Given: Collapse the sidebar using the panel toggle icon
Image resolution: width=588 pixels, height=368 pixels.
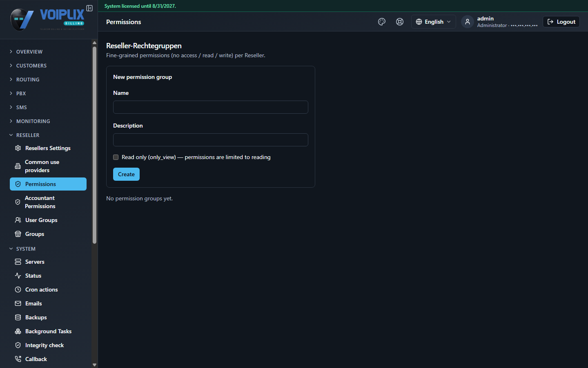Looking at the screenshot, I should (x=89, y=8).
